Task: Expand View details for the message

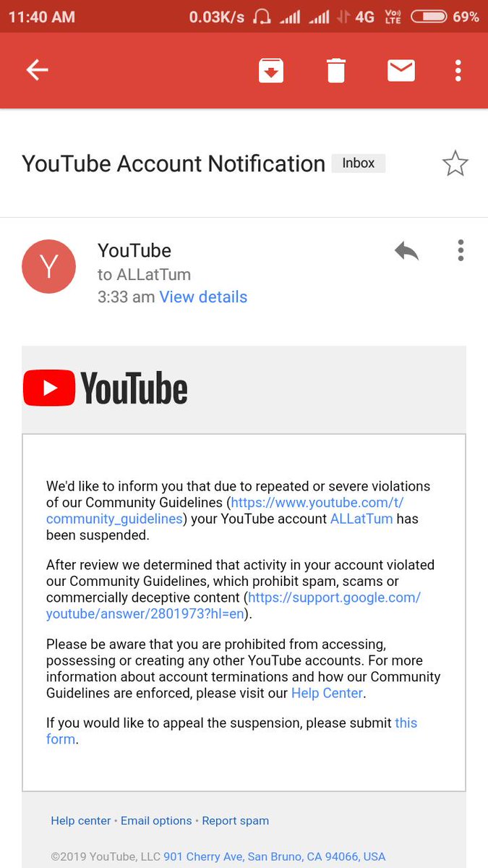Action: (203, 297)
